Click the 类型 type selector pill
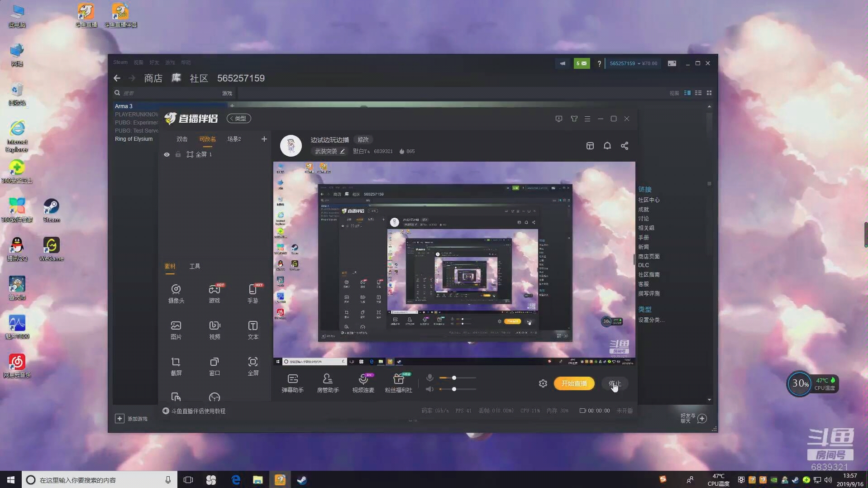This screenshot has width=868, height=488. [x=239, y=119]
